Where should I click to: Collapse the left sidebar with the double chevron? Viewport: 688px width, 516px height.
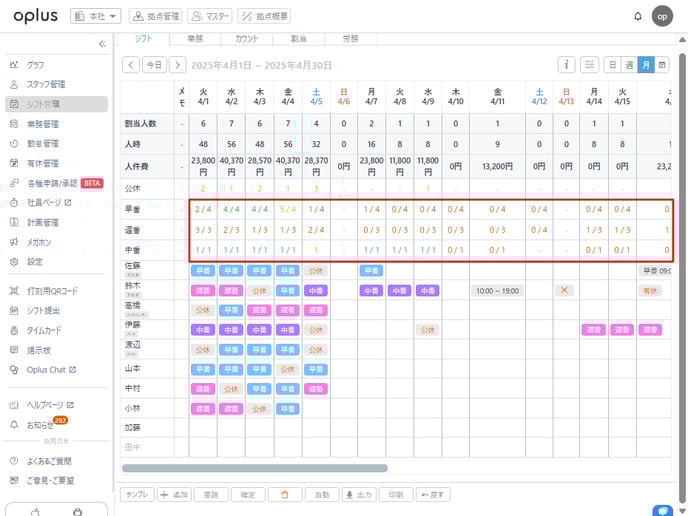(102, 44)
